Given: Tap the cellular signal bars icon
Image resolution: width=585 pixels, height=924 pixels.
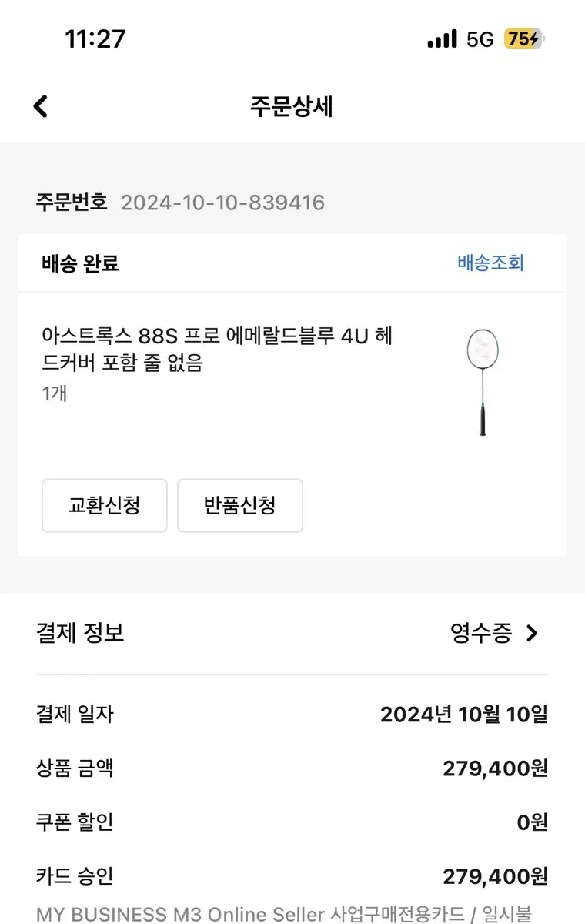Looking at the screenshot, I should (x=442, y=39).
